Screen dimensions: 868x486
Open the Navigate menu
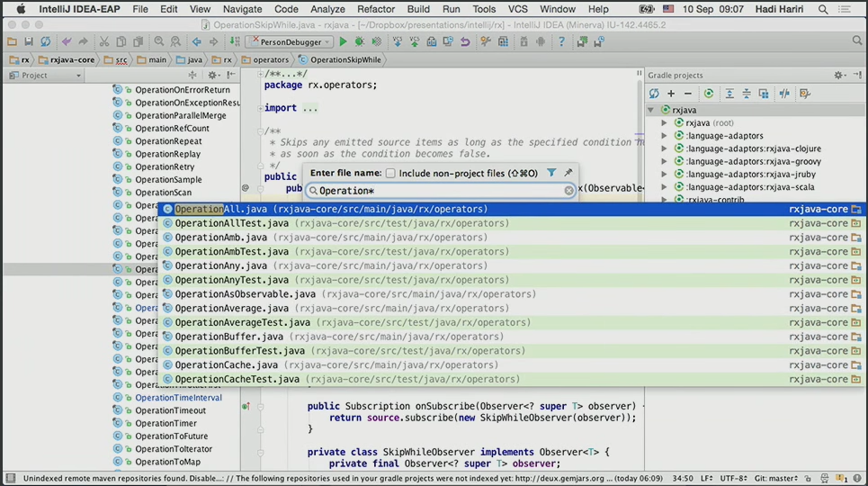click(243, 9)
